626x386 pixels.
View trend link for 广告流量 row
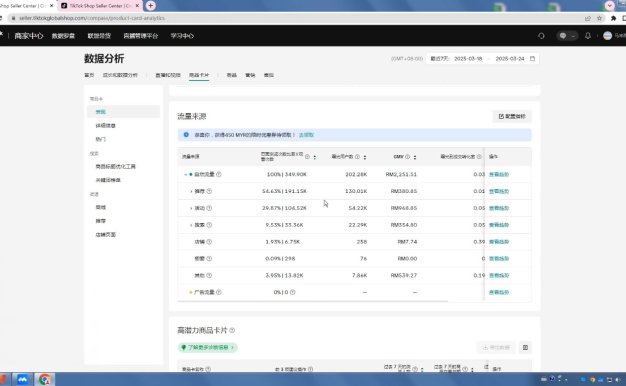pos(499,292)
